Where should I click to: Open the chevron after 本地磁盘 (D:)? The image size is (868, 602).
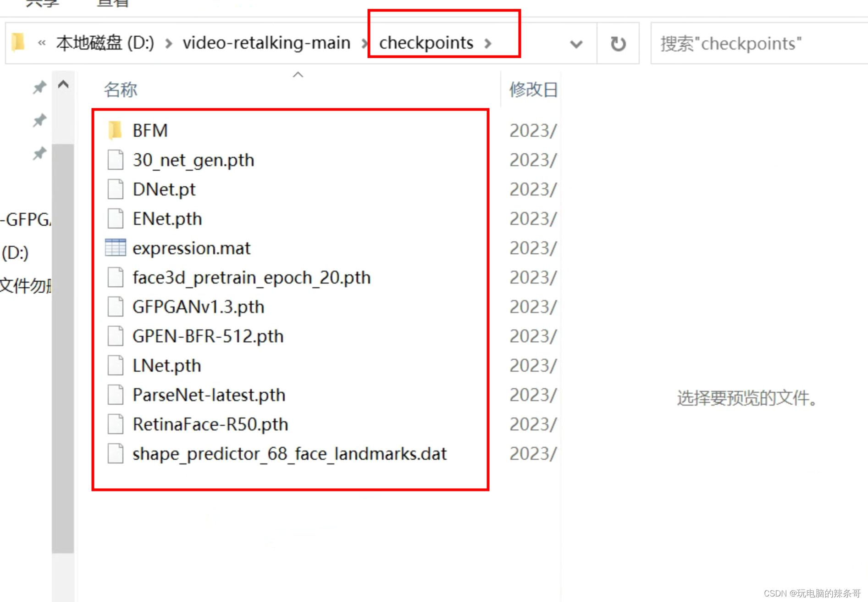(x=169, y=43)
